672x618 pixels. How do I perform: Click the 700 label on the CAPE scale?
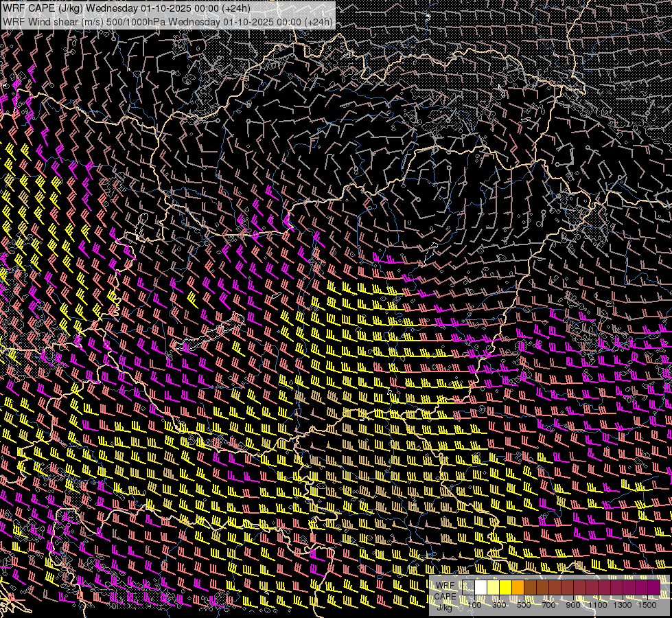(548, 604)
